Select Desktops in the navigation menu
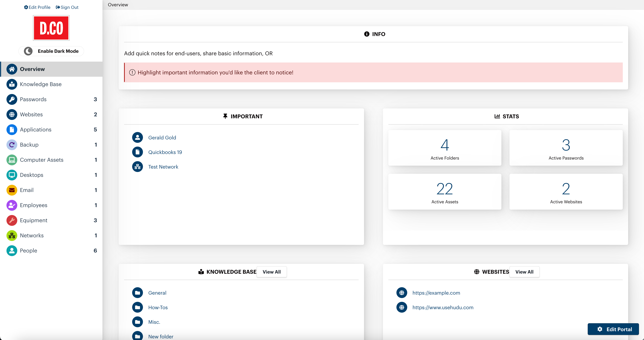Image resolution: width=644 pixels, height=340 pixels. click(x=31, y=175)
